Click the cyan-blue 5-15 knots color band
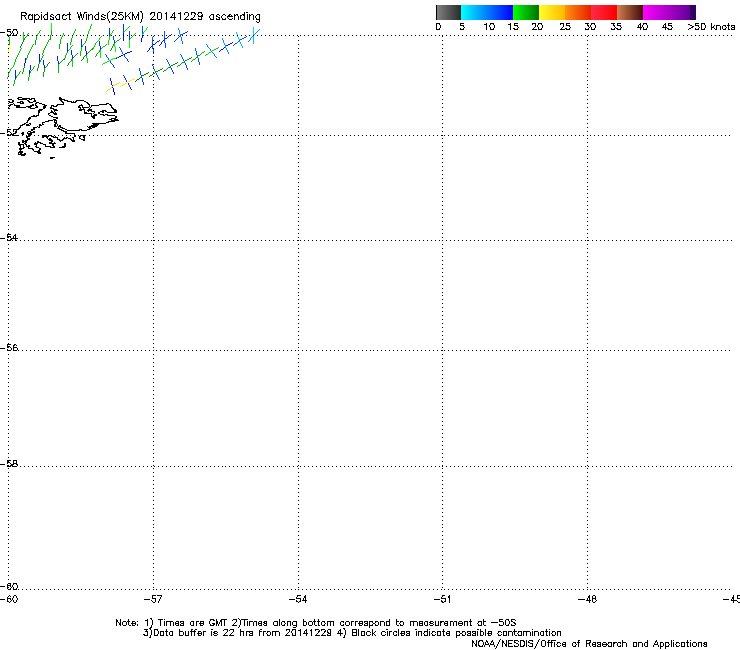The width and height of the screenshot is (740, 650). point(487,12)
